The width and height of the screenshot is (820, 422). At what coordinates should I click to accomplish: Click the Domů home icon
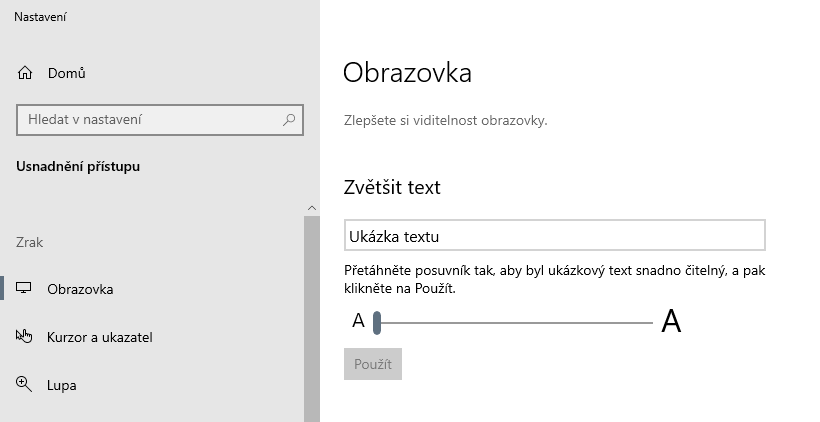click(x=25, y=73)
